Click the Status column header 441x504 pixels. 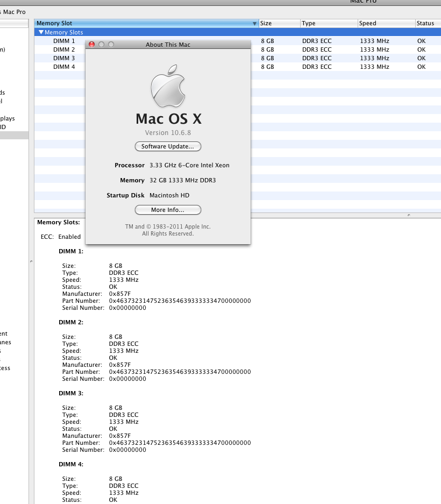pyautogui.click(x=428, y=23)
